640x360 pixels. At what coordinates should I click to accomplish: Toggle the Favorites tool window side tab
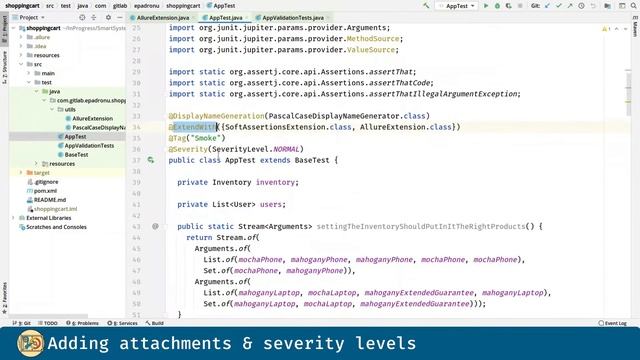click(4, 298)
